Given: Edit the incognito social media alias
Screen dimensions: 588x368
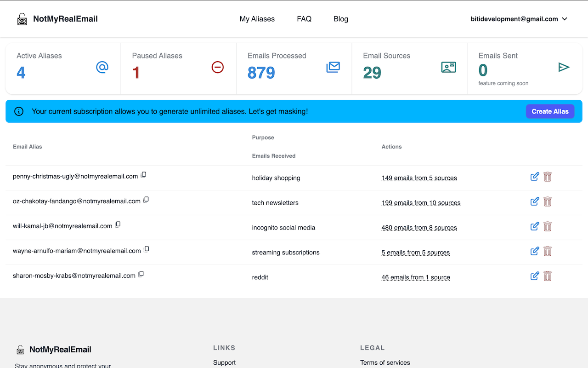Looking at the screenshot, I should (x=535, y=226).
